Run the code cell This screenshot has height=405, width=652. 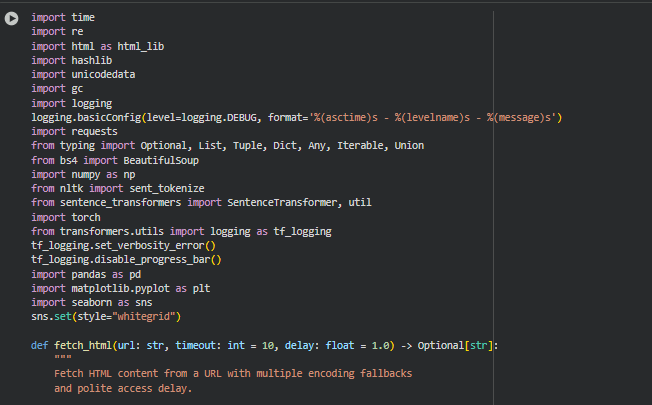(13, 18)
